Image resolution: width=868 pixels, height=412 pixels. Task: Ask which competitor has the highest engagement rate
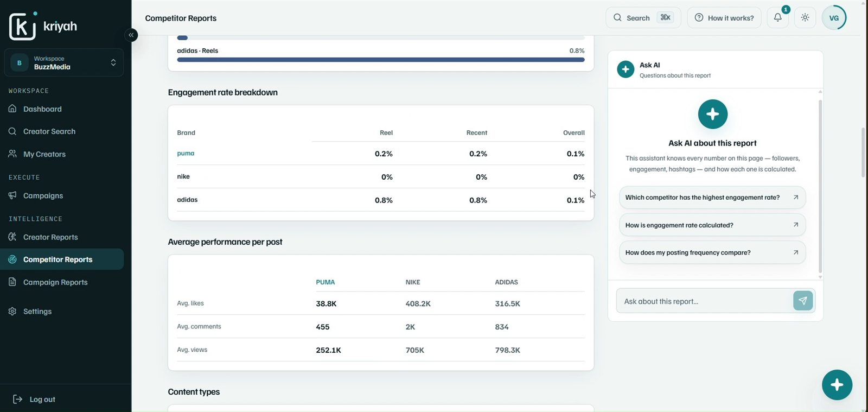pos(712,198)
